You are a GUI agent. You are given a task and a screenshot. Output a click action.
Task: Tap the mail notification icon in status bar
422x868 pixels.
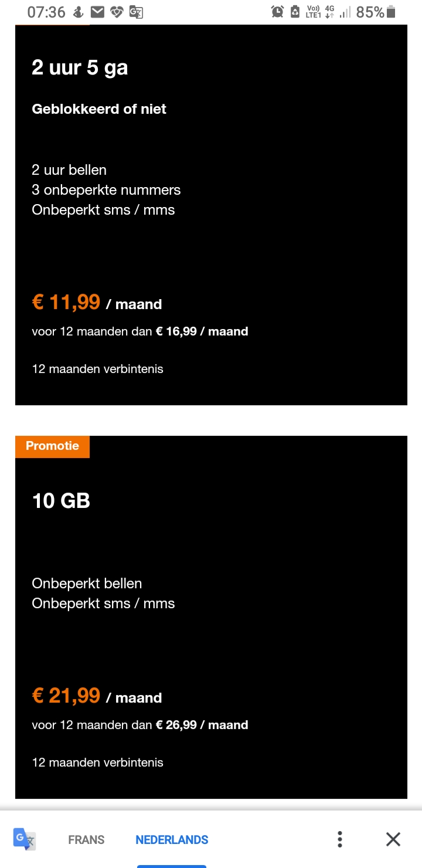point(98,12)
